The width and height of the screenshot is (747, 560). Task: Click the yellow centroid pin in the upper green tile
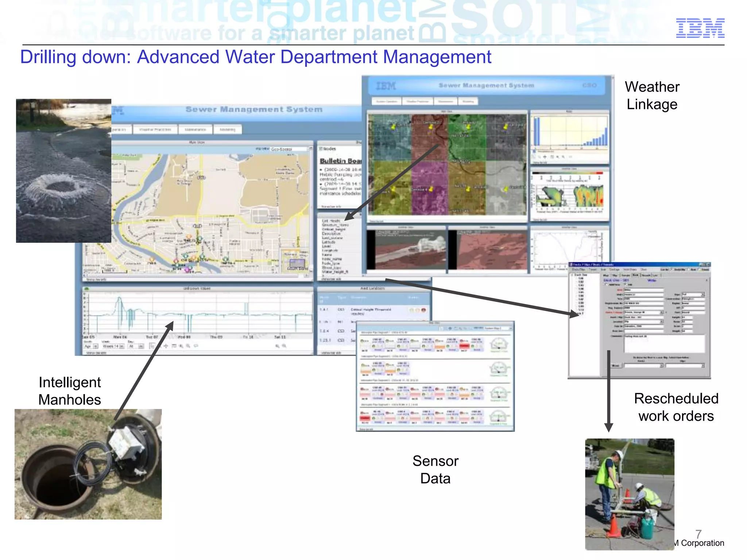click(x=468, y=127)
